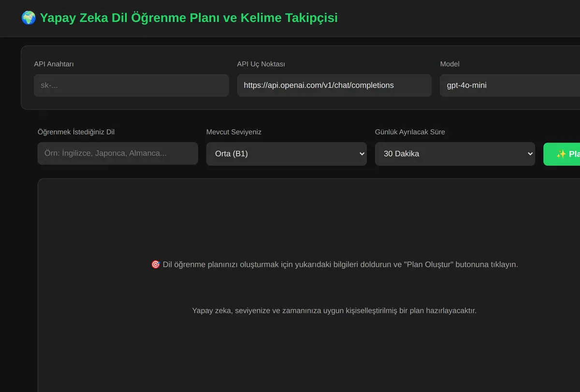Click the Öğrenmek İstediğiniz Dil text box
The width and height of the screenshot is (580, 392).
click(x=118, y=153)
